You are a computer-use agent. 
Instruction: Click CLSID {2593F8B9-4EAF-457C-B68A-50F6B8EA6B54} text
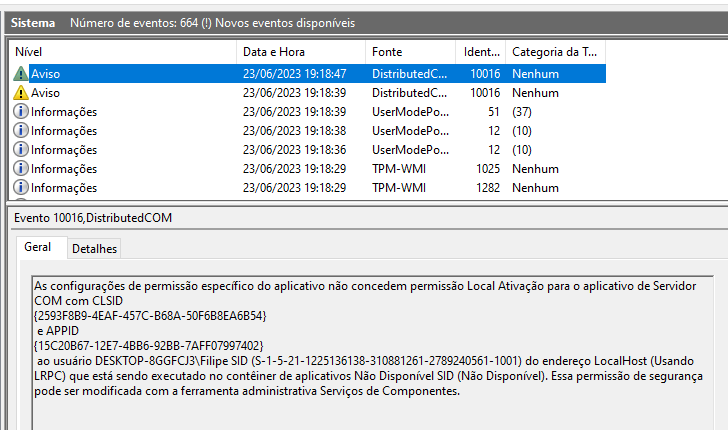(150, 316)
